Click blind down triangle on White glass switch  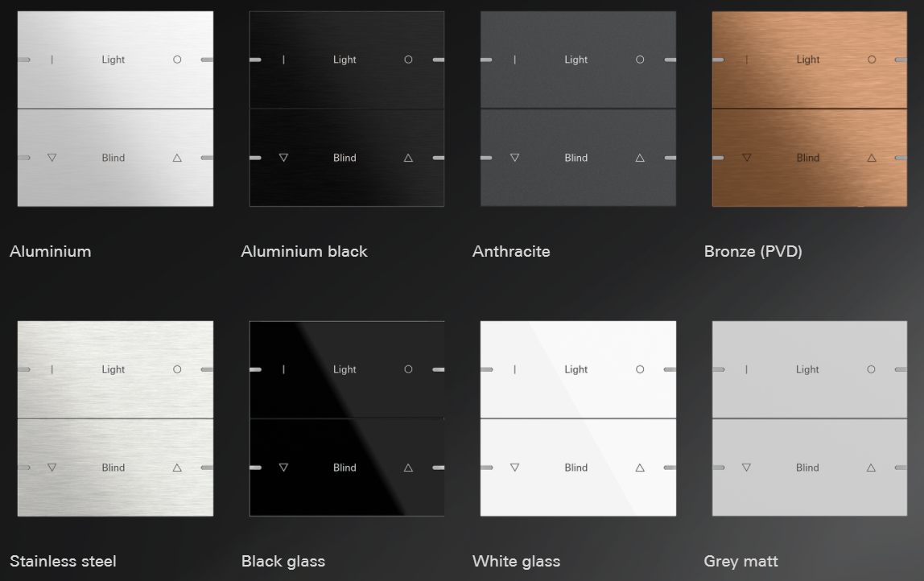514,468
